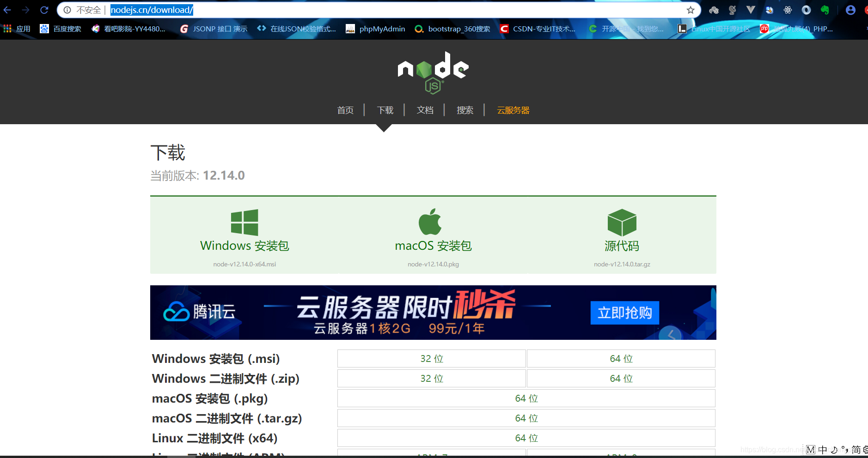Click node-v12.14.0.pkg filename
868x458 pixels.
(433, 264)
